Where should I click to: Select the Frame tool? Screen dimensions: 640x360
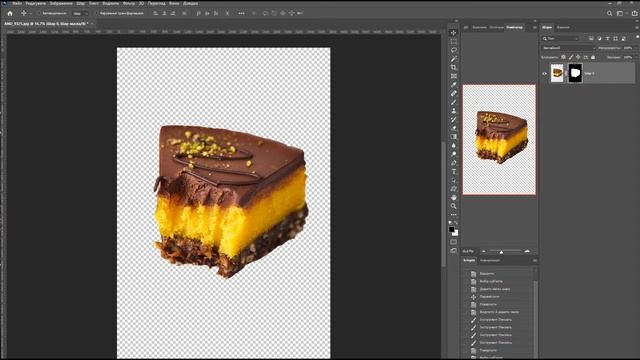click(453, 76)
